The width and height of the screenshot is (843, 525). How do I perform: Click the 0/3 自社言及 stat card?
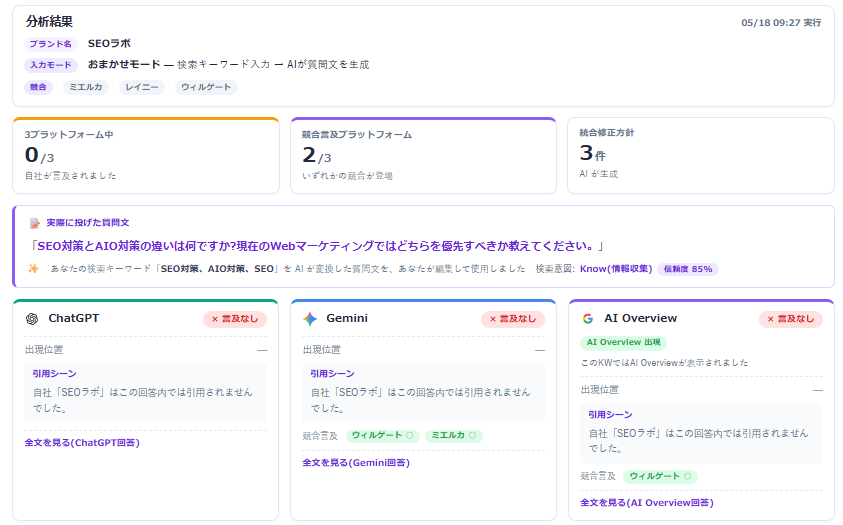146,155
